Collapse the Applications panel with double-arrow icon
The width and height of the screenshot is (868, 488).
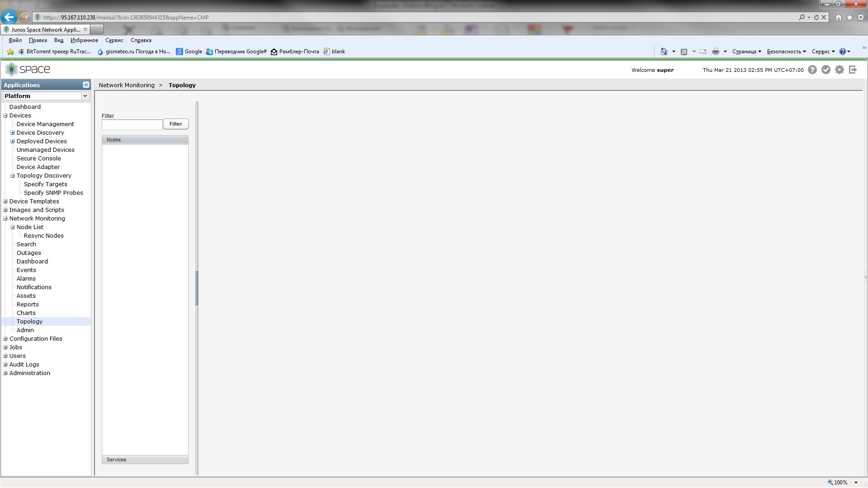86,85
